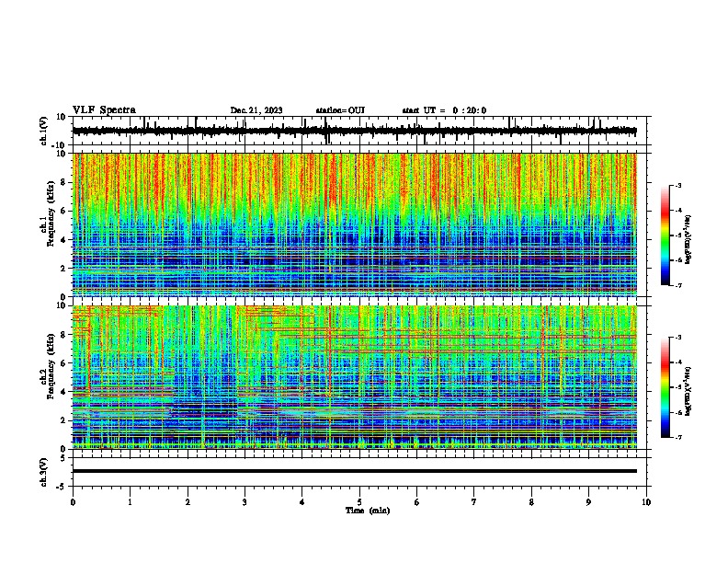The image size is (728, 563).
Task: Click the log(PSD) label beside ch.1 color bar
Action: tap(688, 240)
